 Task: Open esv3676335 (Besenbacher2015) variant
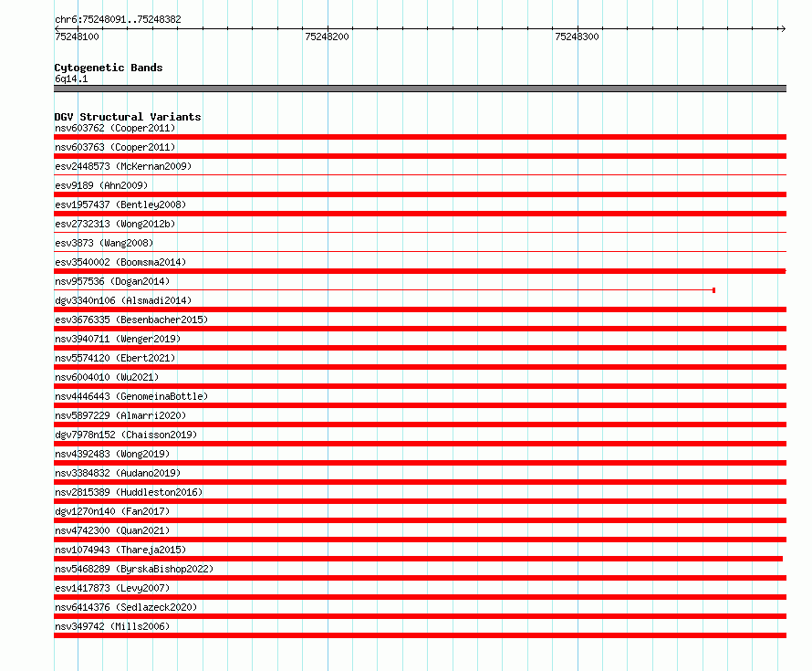131,320
